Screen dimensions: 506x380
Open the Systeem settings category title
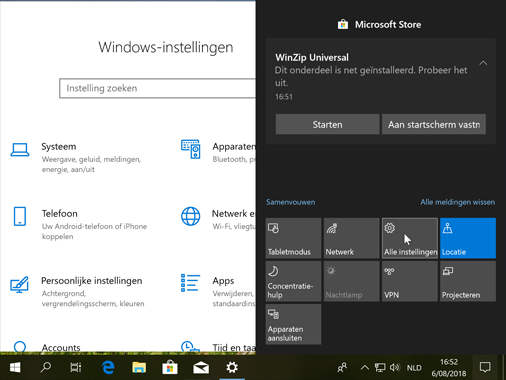coord(59,146)
